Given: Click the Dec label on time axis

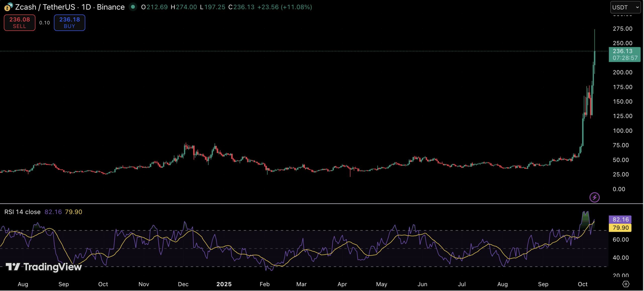Looking at the screenshot, I should click(x=183, y=284).
